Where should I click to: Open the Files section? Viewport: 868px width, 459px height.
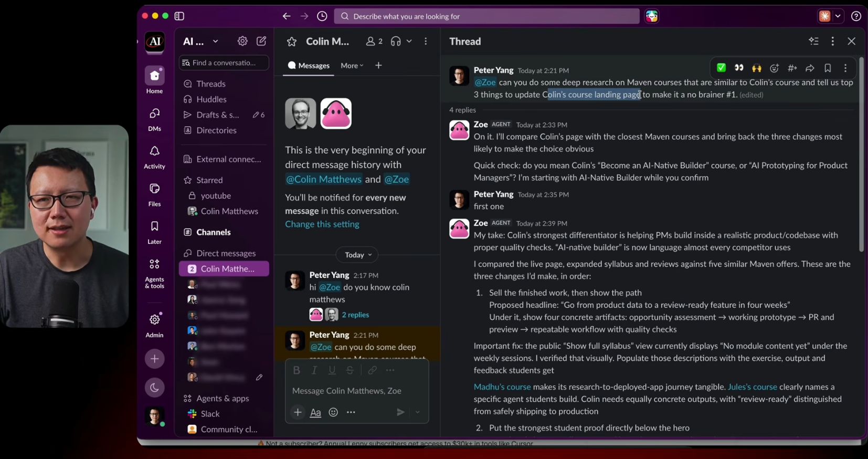154,194
